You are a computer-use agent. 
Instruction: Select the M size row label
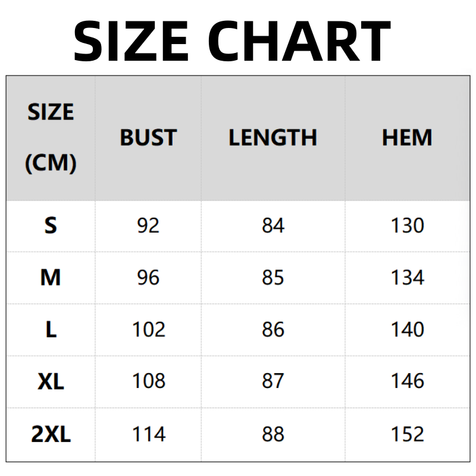coord(51,277)
